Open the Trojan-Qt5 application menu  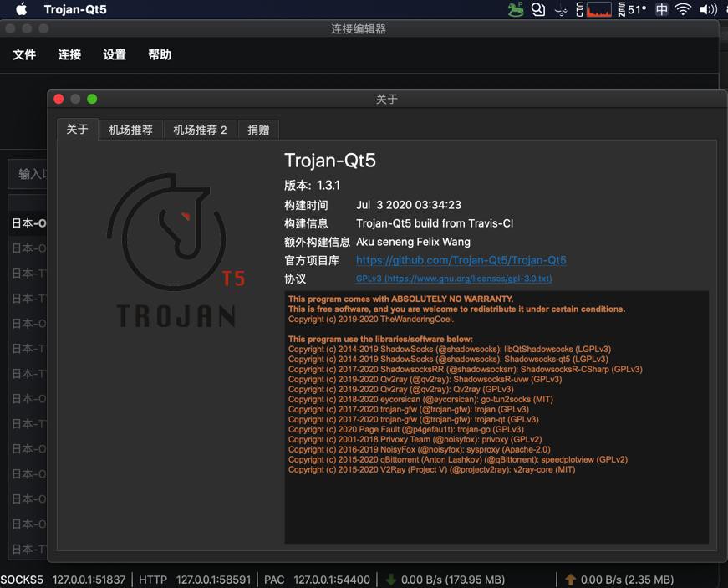(75, 9)
